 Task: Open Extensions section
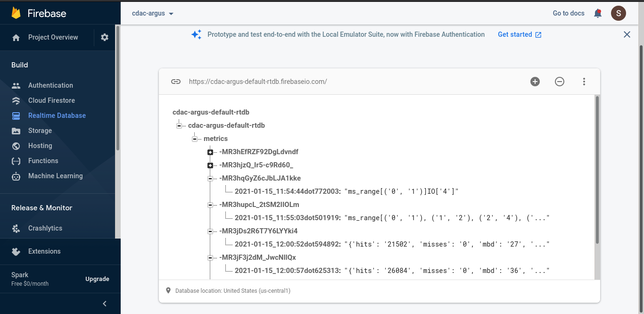[x=44, y=251]
